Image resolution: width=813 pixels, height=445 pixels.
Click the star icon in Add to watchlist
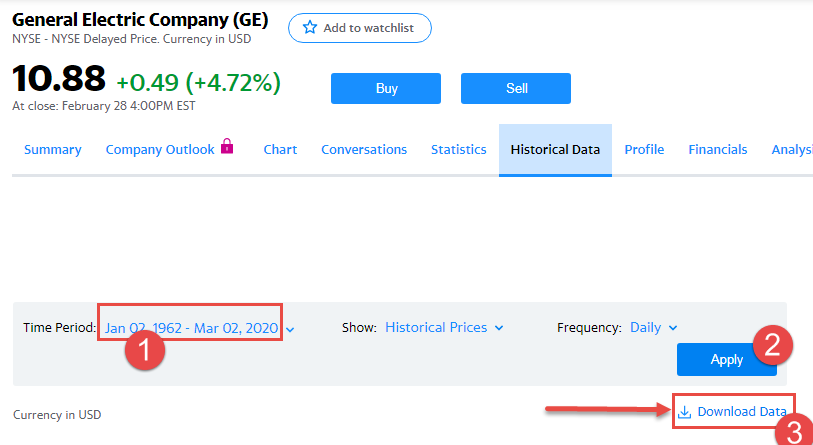(x=310, y=28)
